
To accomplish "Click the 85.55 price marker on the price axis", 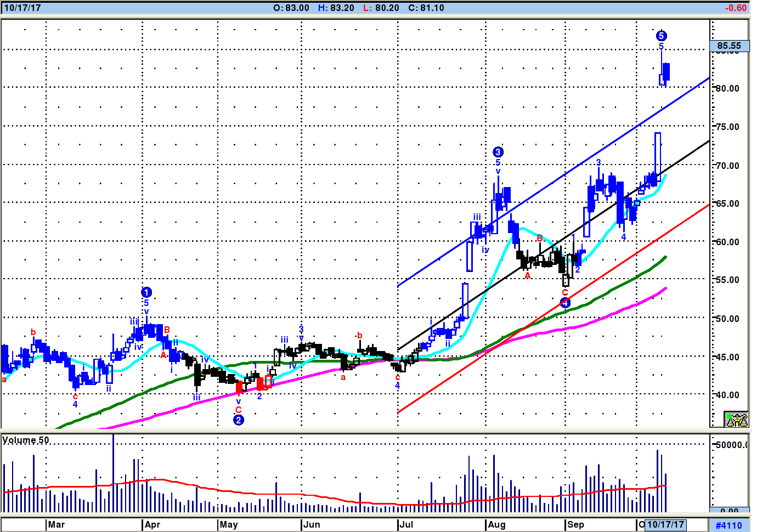I will pyautogui.click(x=729, y=46).
